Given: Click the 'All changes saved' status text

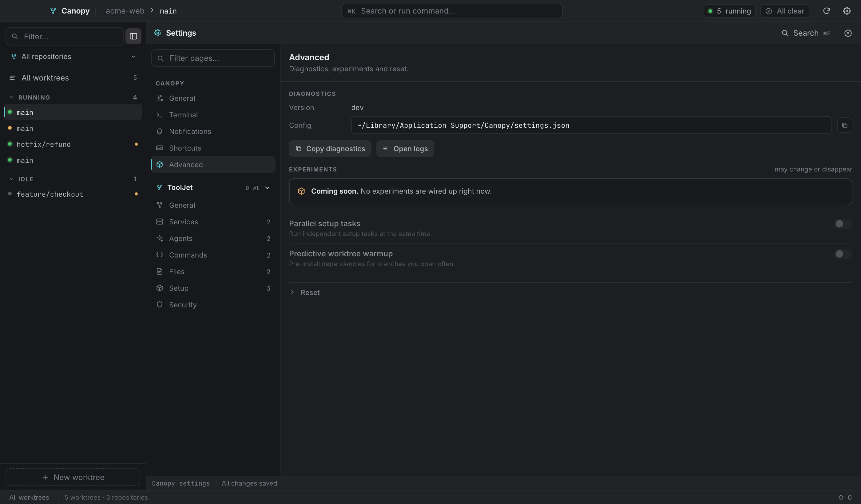Looking at the screenshot, I should pyautogui.click(x=249, y=483).
